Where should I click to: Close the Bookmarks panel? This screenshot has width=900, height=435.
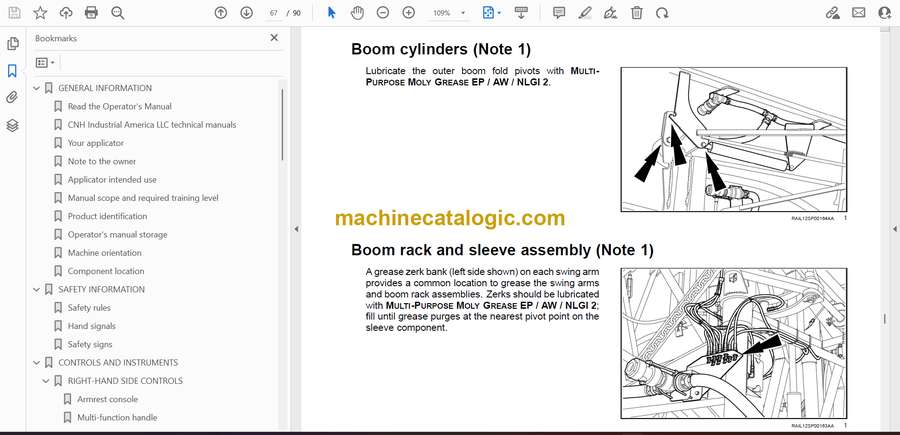coord(274,38)
